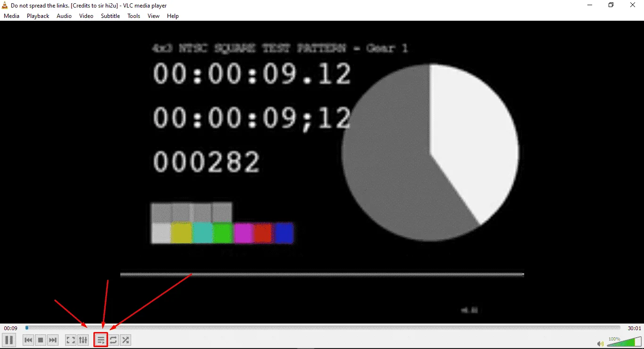The height and width of the screenshot is (349, 644).
Task: Click the video display area
Action: (x=322, y=172)
